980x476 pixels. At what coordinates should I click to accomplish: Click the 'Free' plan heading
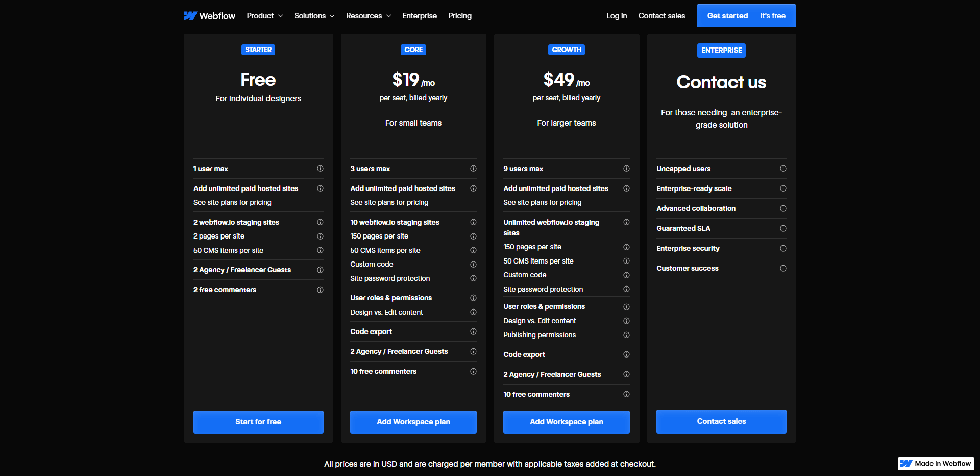[x=258, y=80]
